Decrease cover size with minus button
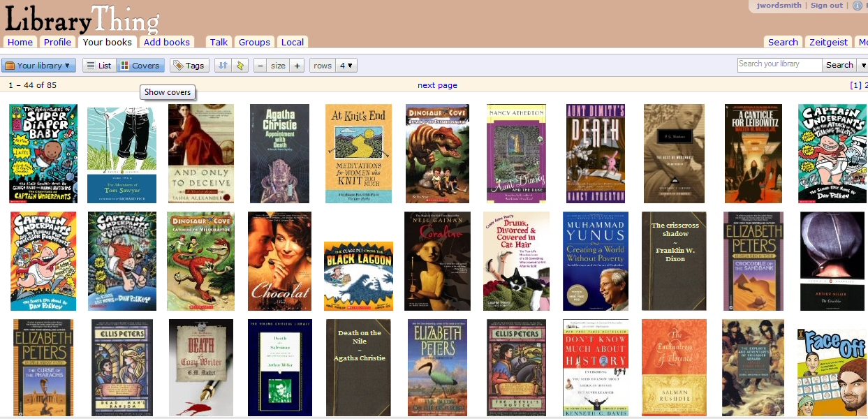The height and width of the screenshot is (419, 868). (x=260, y=66)
